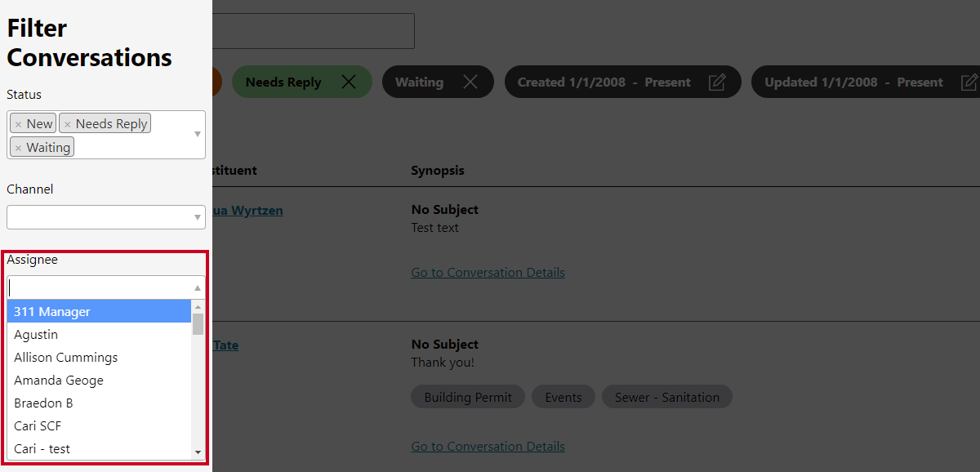Click the Filter Conversations heading
Viewport: 980px width, 472px height.
coord(89,42)
